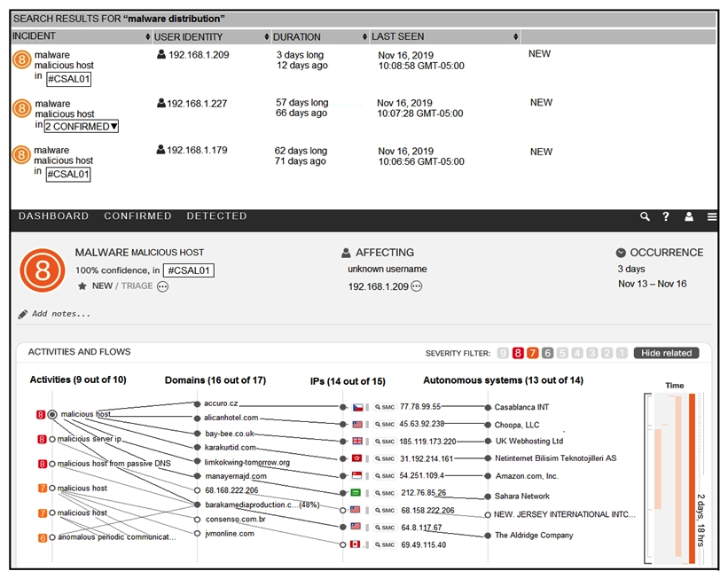The height and width of the screenshot is (579, 728).
Task: Select malicious host from passive DNS activity
Action: pos(114,464)
